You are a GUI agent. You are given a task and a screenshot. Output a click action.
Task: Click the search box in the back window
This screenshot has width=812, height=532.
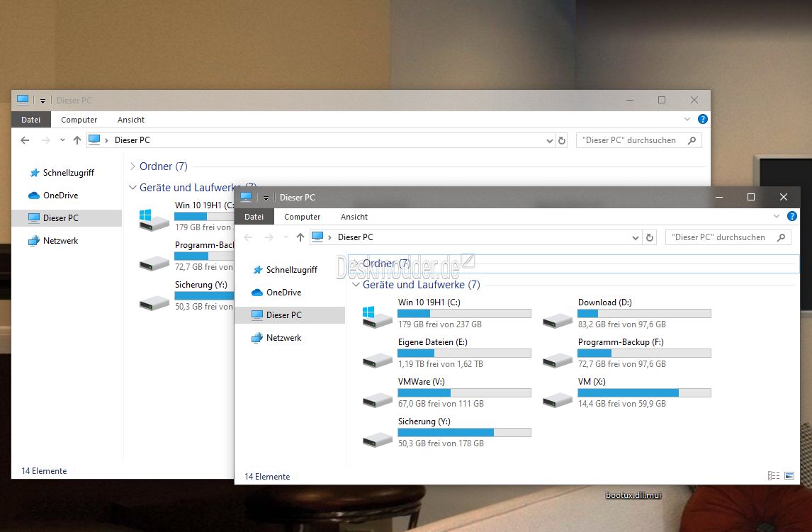(639, 140)
